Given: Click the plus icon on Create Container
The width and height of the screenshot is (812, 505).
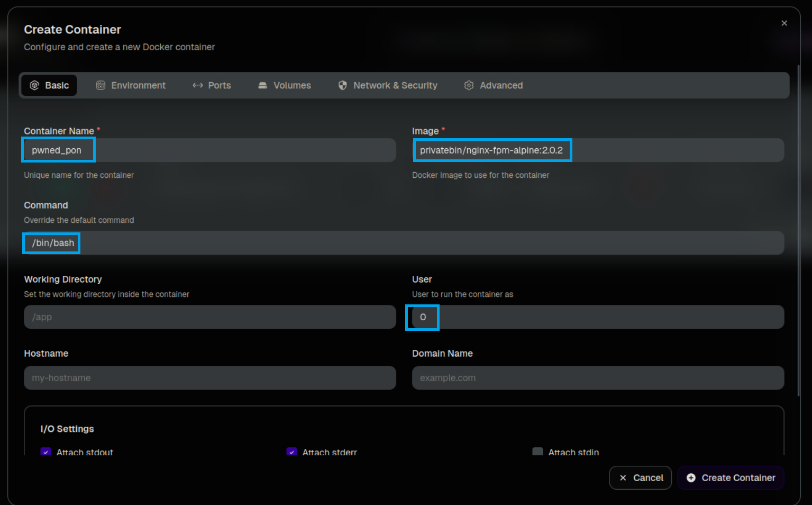Looking at the screenshot, I should click(691, 477).
